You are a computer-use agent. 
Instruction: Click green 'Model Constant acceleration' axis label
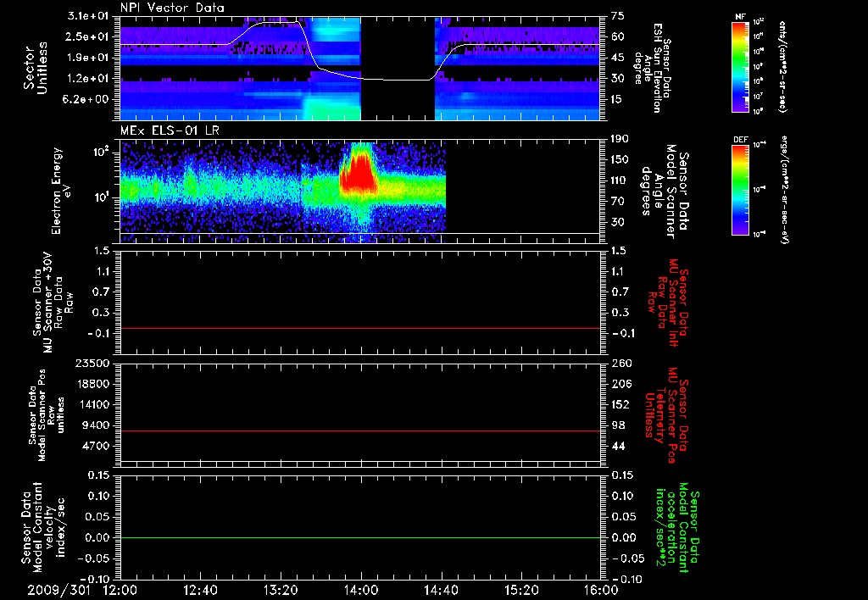tap(677, 527)
